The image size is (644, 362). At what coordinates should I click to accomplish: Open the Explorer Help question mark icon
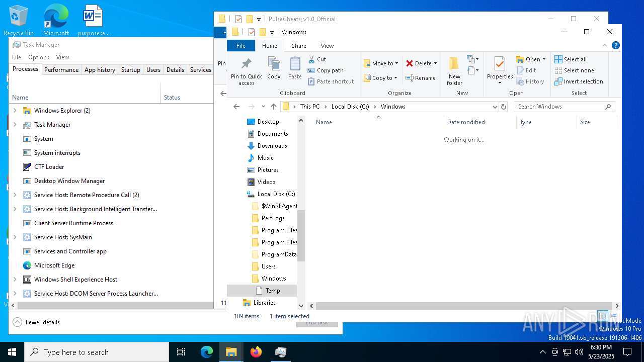[615, 45]
